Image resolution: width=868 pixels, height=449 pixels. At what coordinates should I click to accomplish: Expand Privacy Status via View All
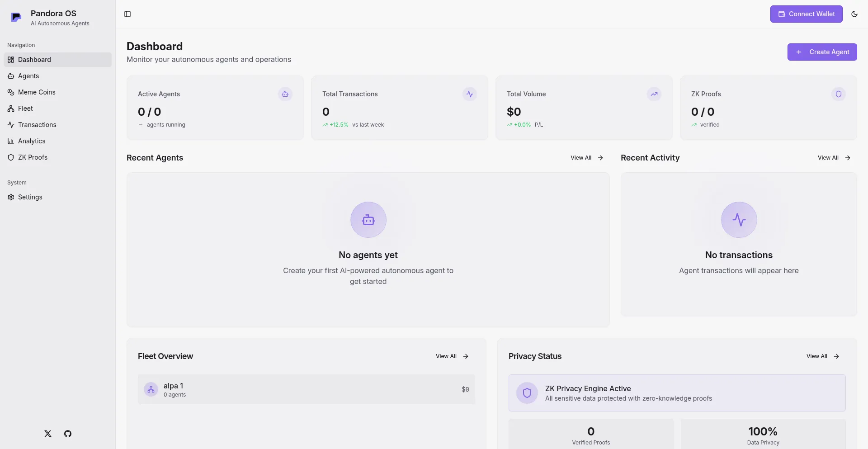coord(822,356)
